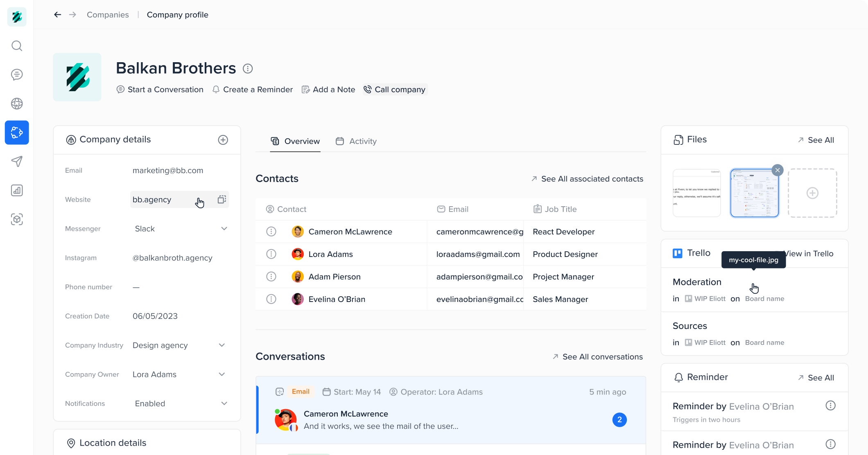Click the my-cool-file.jpg thumbnail

754,193
